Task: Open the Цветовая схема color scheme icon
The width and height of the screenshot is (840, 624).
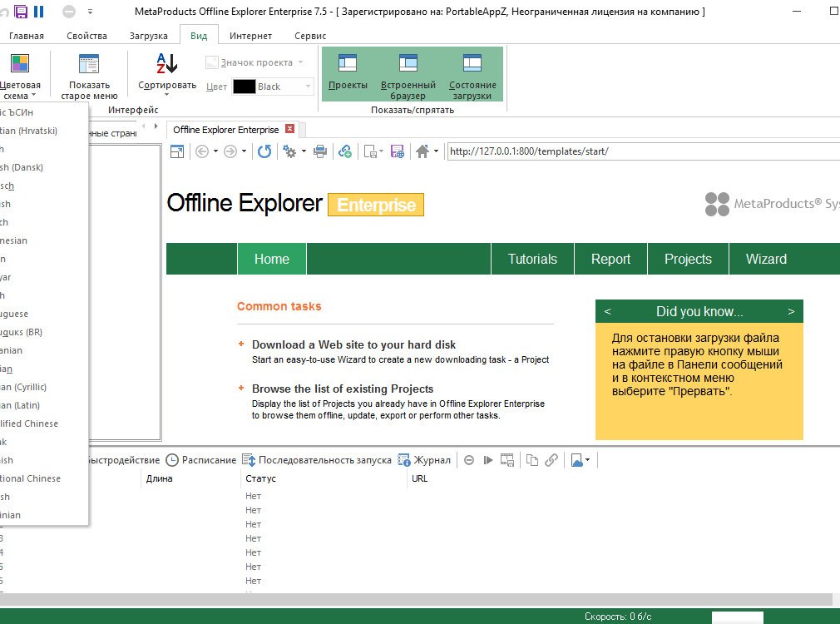Action: (x=20, y=63)
